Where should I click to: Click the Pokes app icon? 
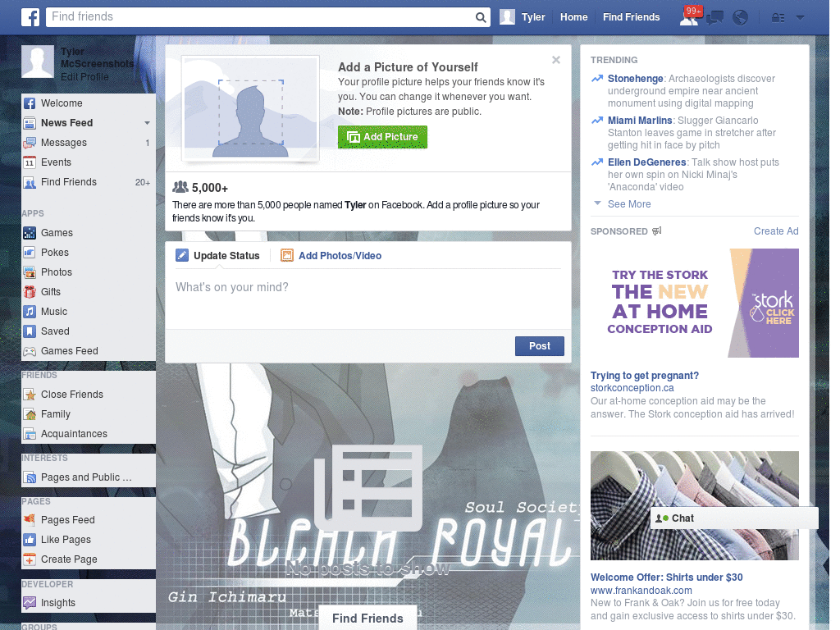tap(30, 253)
